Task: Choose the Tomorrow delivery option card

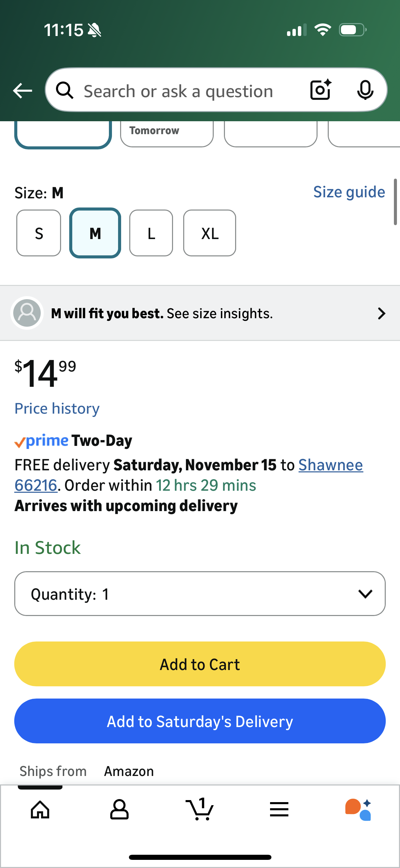Action: click(x=167, y=134)
